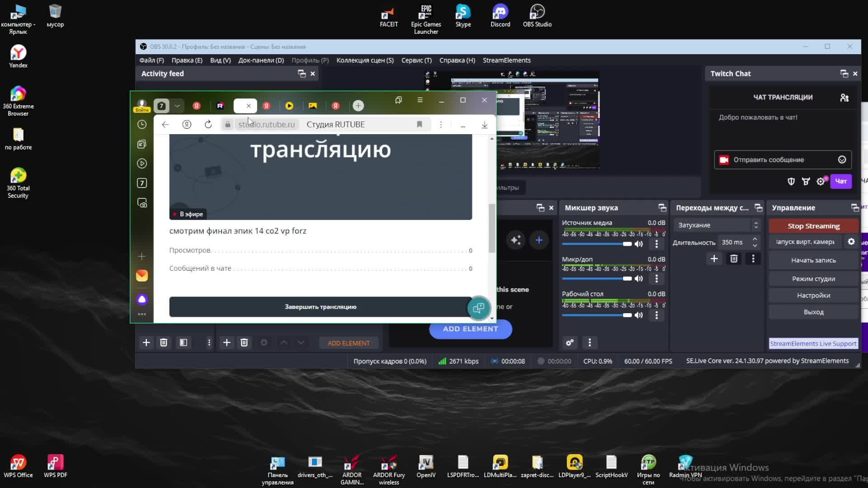Launch Alice assistant purple icon in browser sidebar
This screenshot has width=868, height=488.
point(142,299)
